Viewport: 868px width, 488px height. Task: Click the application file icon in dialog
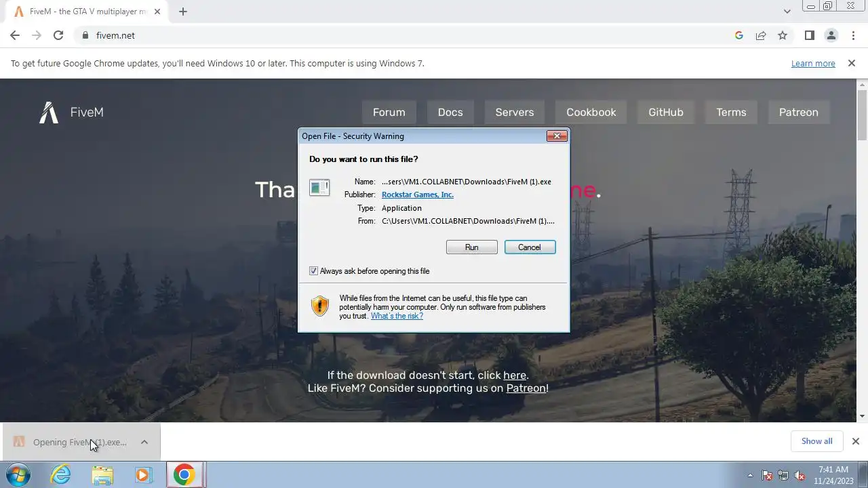click(319, 188)
